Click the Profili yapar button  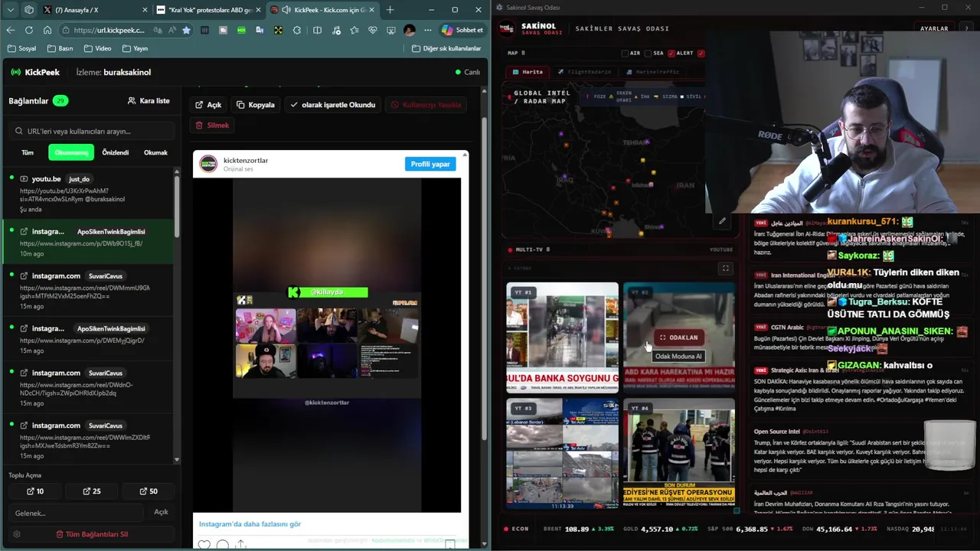click(430, 164)
